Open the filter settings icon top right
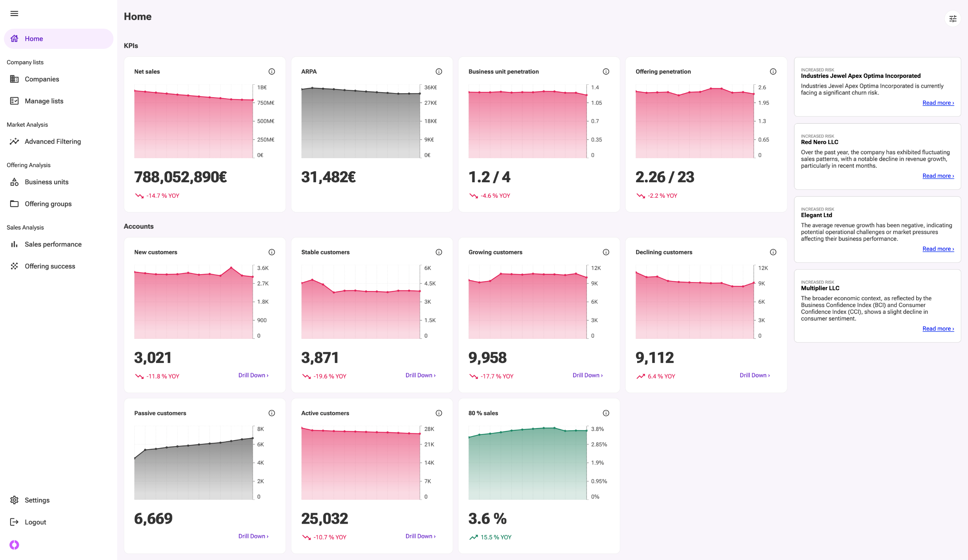Screen dimensions: 968x560 (952, 19)
